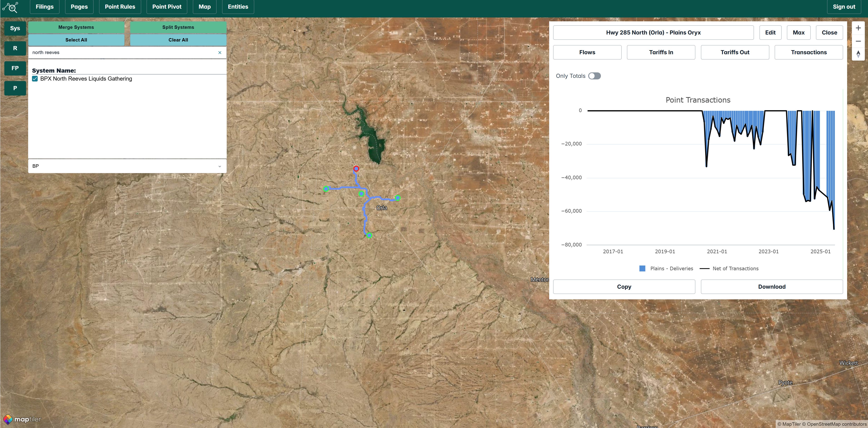Toggle the Only Totals switch
Viewport: 868px width, 428px height.
tap(594, 76)
